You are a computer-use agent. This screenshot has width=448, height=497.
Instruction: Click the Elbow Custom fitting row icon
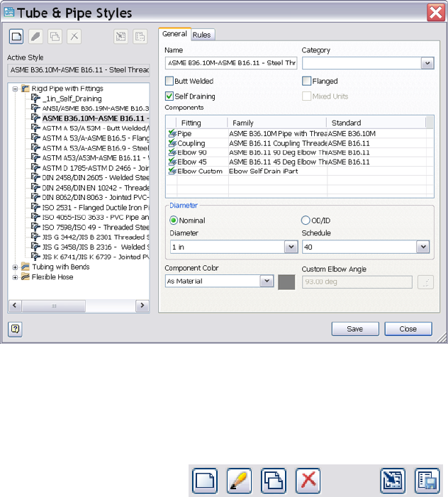[x=172, y=171]
